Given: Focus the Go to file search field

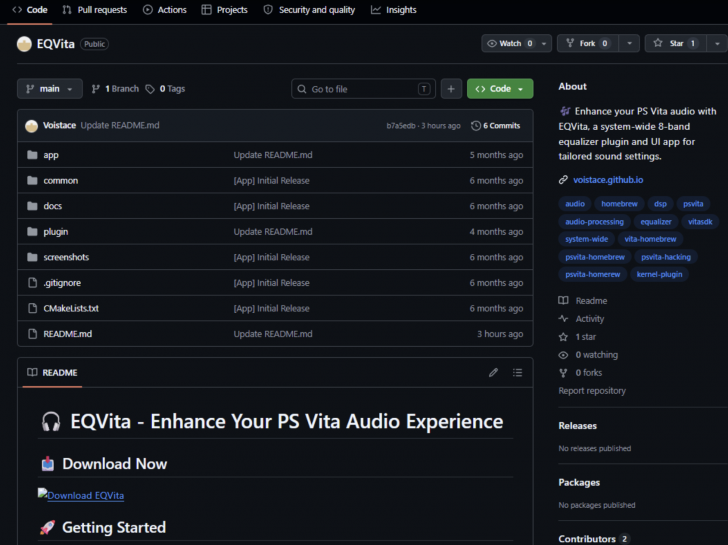Looking at the screenshot, I should [364, 89].
